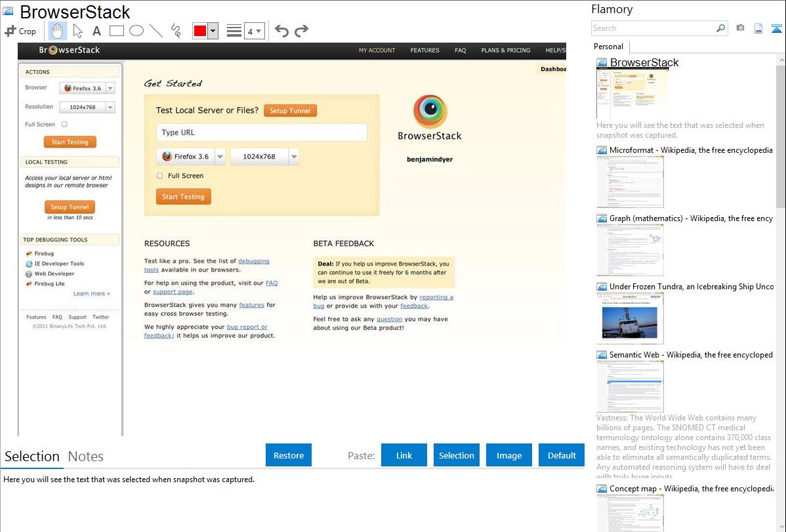
Task: Open the Personal tab
Action: point(608,47)
